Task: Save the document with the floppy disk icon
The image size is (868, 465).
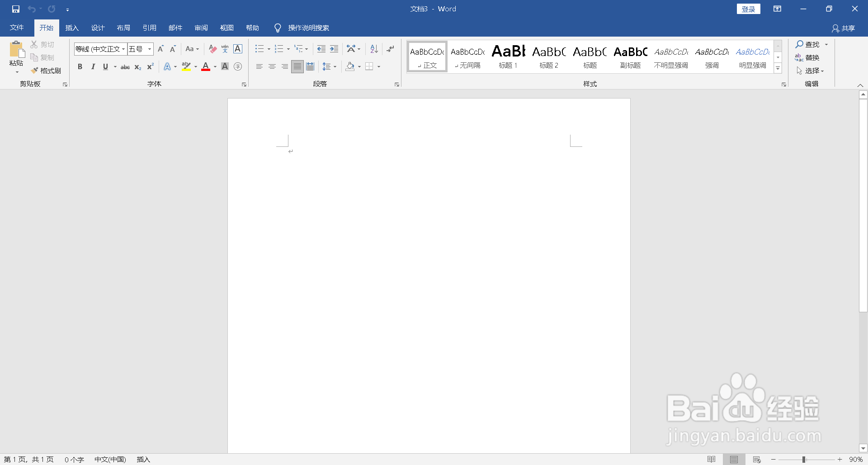Action: click(x=16, y=9)
